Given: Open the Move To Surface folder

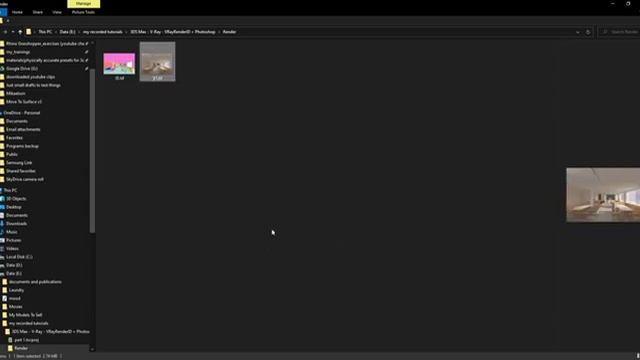Looking at the screenshot, I should pyautogui.click(x=24, y=102).
